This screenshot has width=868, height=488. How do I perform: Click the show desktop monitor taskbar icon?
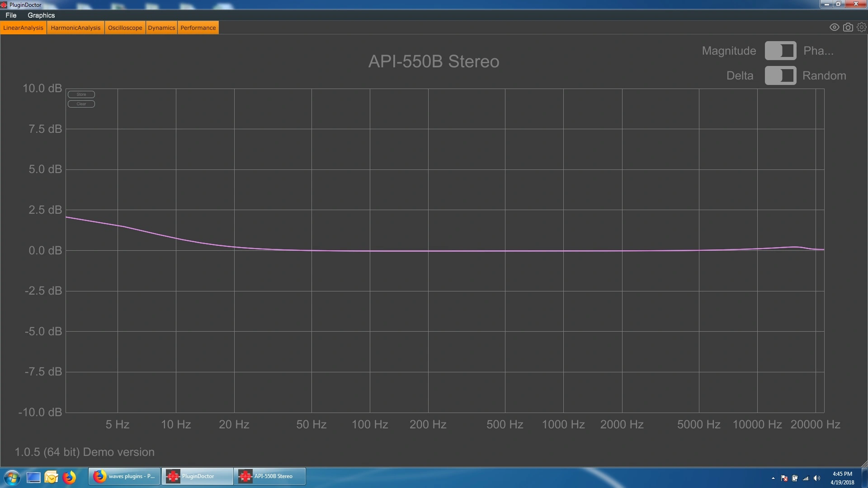tap(33, 477)
